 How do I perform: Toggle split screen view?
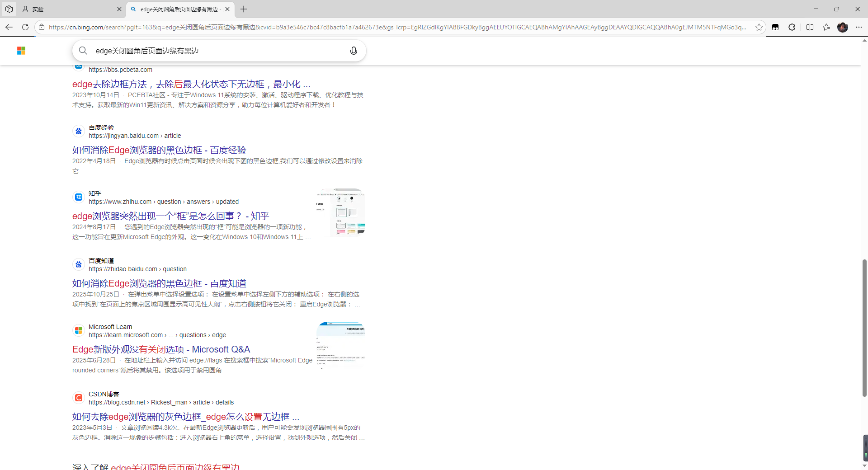810,27
